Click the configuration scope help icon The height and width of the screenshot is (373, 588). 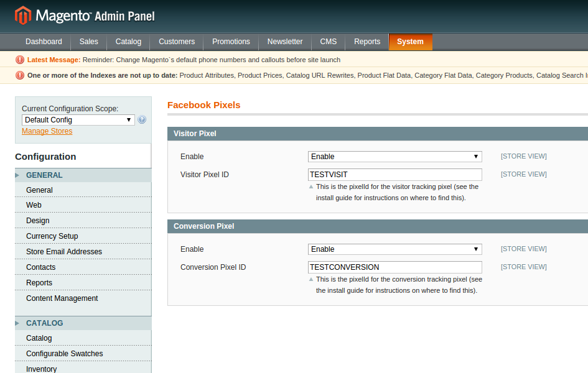[x=142, y=120]
